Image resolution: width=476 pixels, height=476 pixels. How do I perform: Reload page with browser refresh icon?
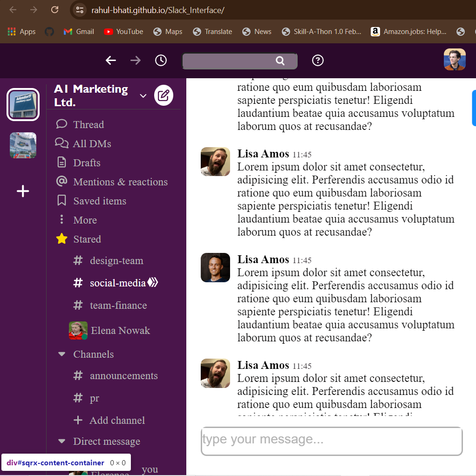click(54, 10)
